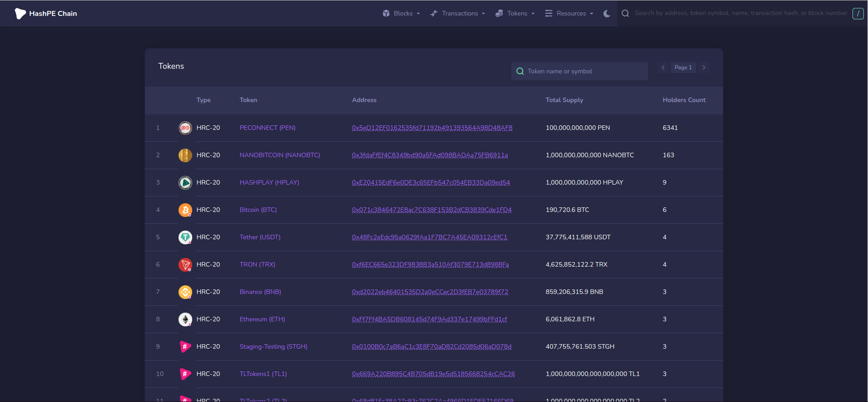Image resolution: width=868 pixels, height=402 pixels.
Task: Open Binance (BNB) token link
Action: pyautogui.click(x=260, y=292)
